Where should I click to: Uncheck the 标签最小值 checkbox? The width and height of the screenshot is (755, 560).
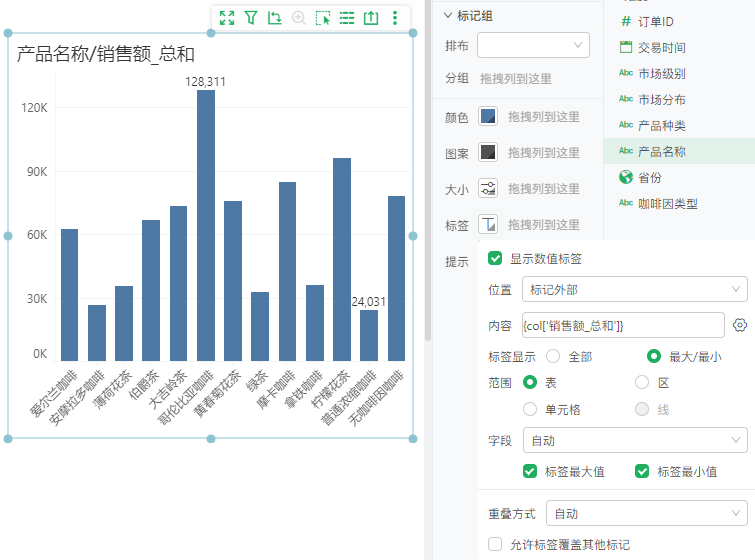coord(642,471)
